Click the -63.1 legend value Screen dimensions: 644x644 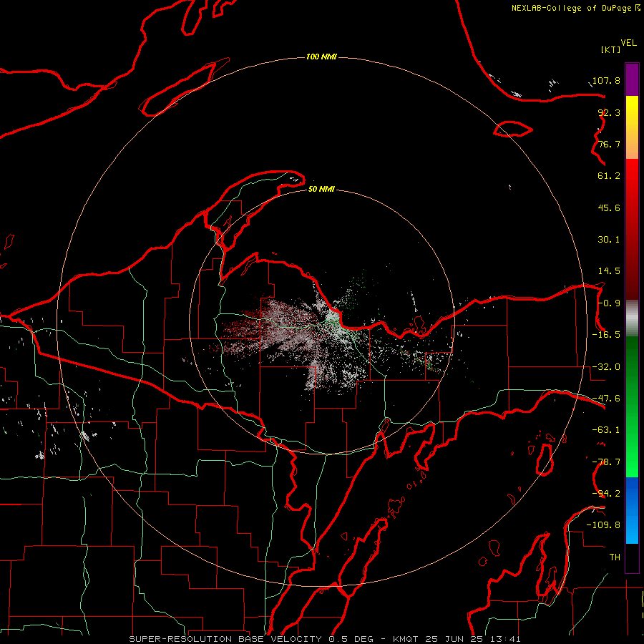(x=606, y=430)
